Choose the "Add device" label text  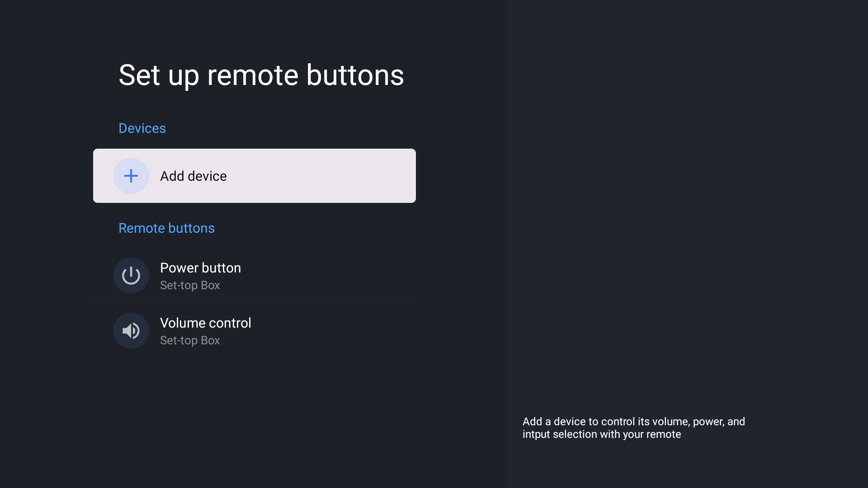click(193, 176)
